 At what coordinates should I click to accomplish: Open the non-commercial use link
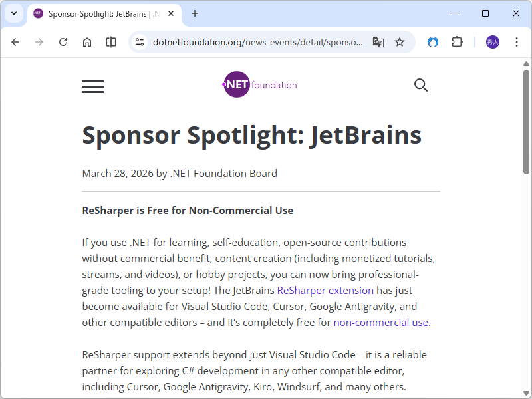(x=380, y=322)
